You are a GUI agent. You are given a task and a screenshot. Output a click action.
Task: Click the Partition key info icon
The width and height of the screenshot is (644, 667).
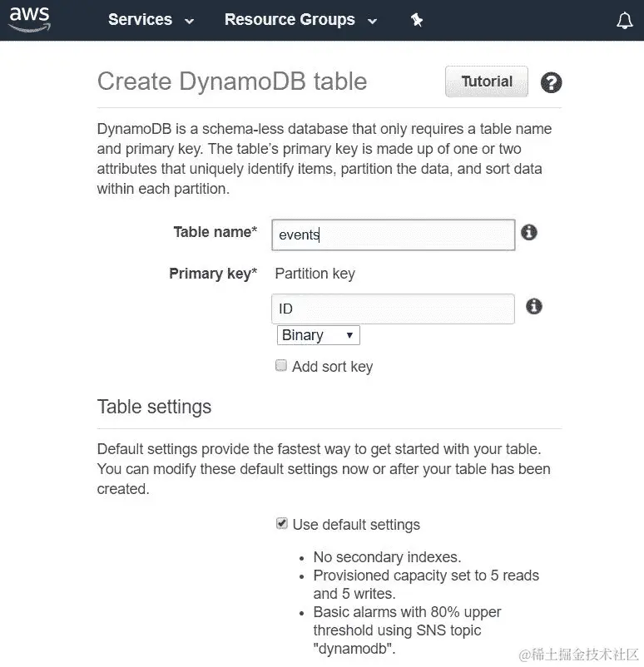(534, 306)
